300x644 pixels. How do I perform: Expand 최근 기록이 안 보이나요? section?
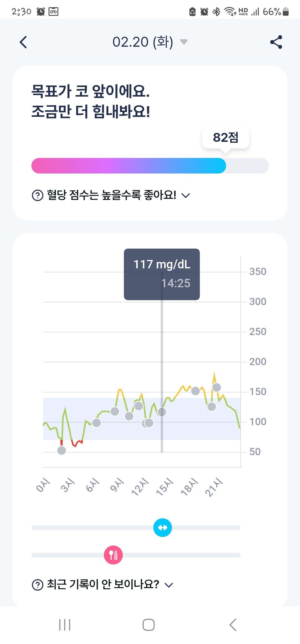tap(102, 584)
